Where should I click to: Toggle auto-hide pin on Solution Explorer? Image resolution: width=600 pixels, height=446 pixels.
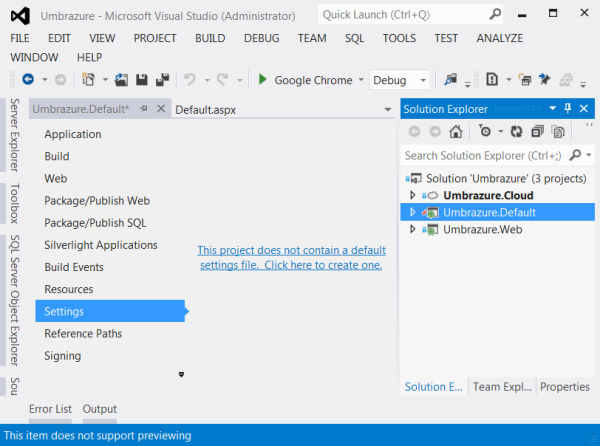(568, 108)
